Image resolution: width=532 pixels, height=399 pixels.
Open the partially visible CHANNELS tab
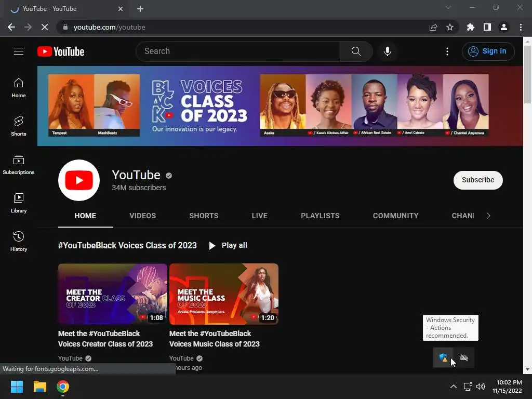click(463, 216)
